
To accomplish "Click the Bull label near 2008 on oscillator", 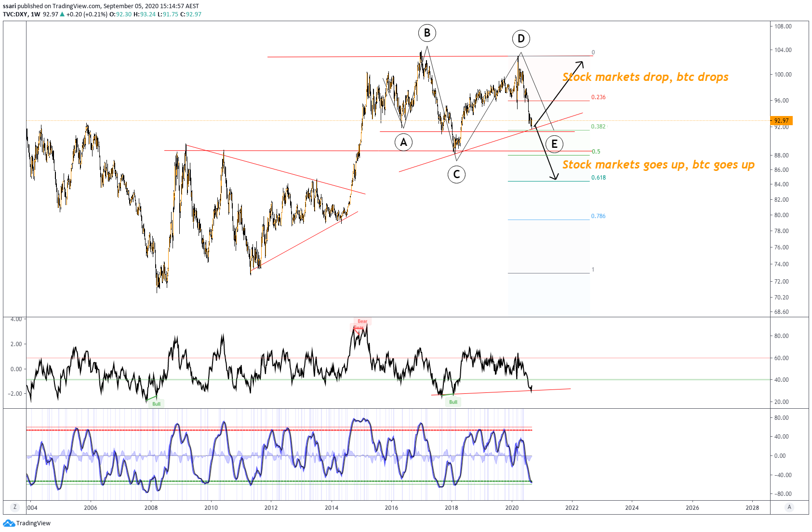I will tap(156, 404).
